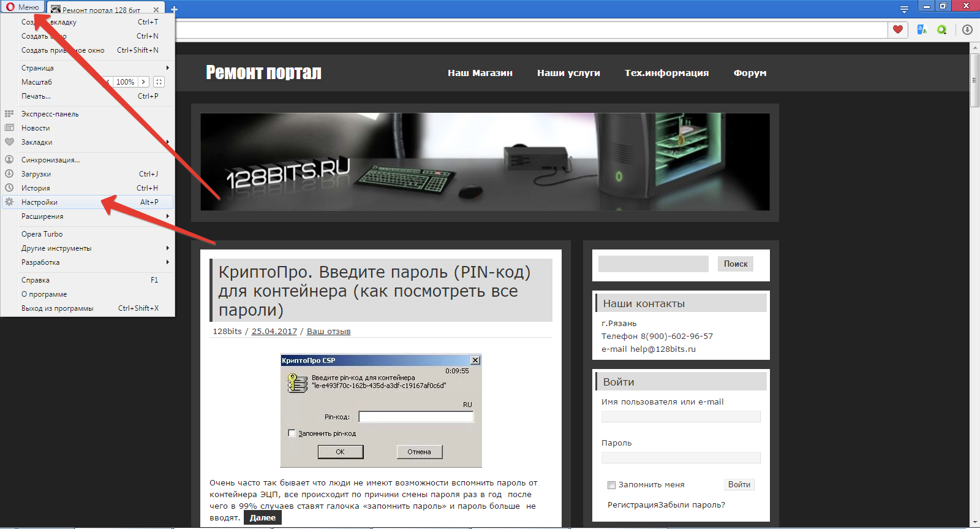Increase zoom with the right arrow button
Viewport: 980px width, 529px height.
[x=143, y=82]
